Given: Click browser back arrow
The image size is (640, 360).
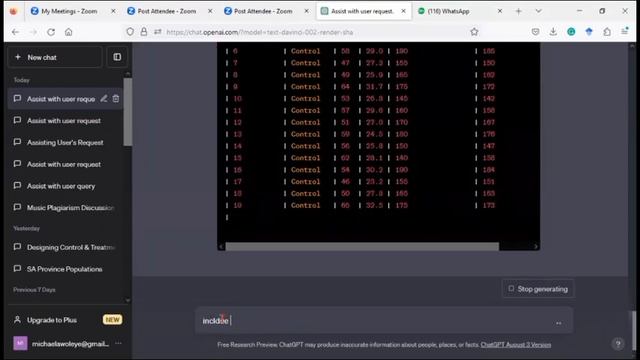Looking at the screenshot, I should click(16, 32).
